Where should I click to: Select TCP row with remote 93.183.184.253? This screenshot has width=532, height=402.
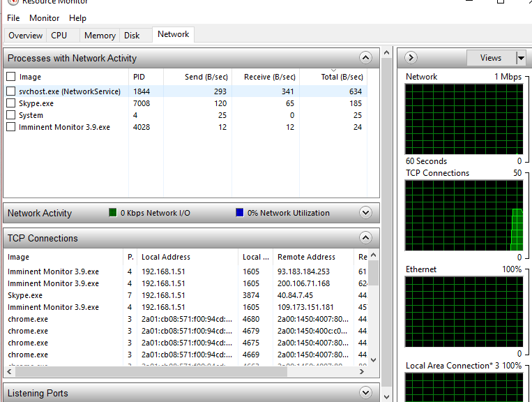click(186, 271)
